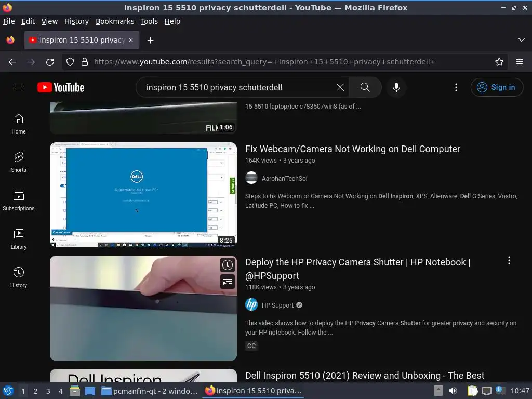Open YouTube settings three-dot menu
Screen dimensions: 532x399
pos(456,87)
